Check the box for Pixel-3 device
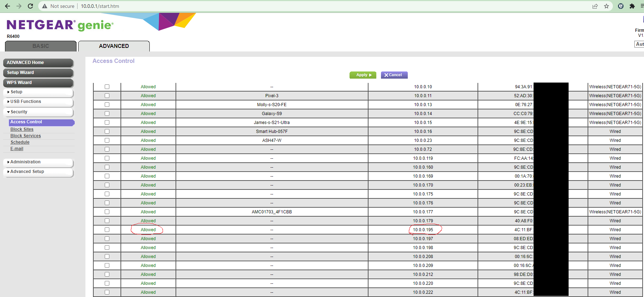Image resolution: width=644 pixels, height=297 pixels. click(x=107, y=96)
